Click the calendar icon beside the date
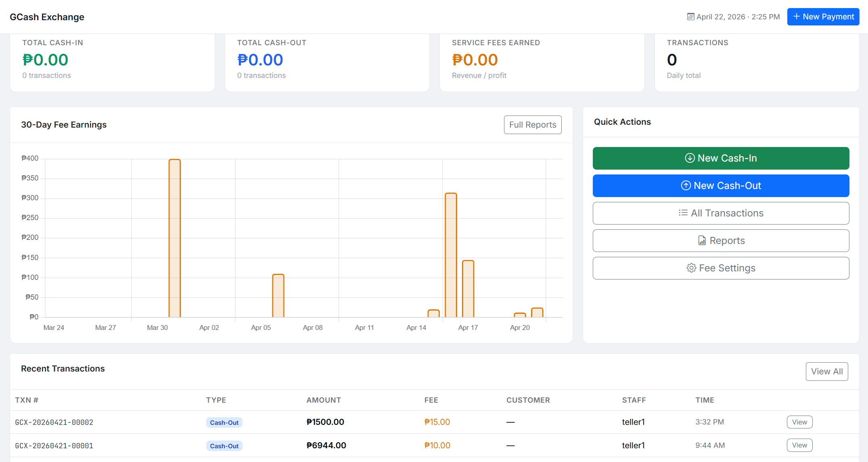The width and height of the screenshot is (868, 462). click(x=691, y=17)
